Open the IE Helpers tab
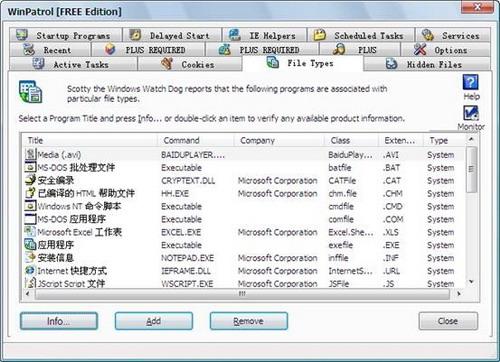 [264, 35]
